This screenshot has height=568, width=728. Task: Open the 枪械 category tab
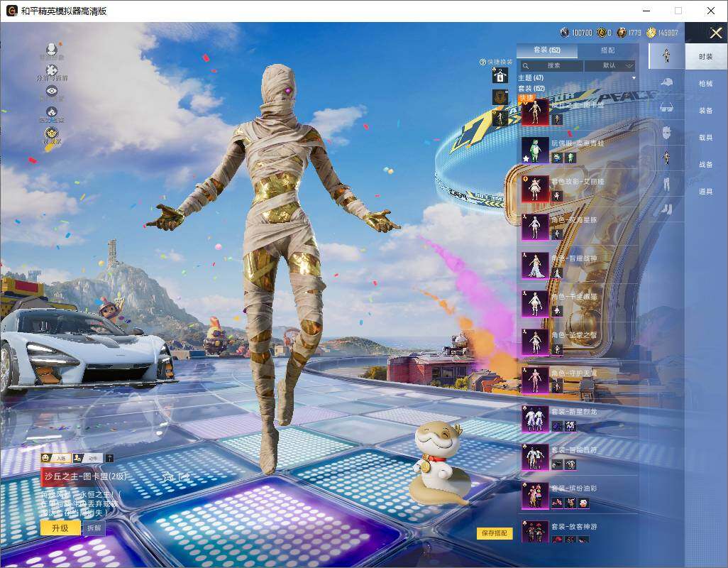pyautogui.click(x=705, y=84)
